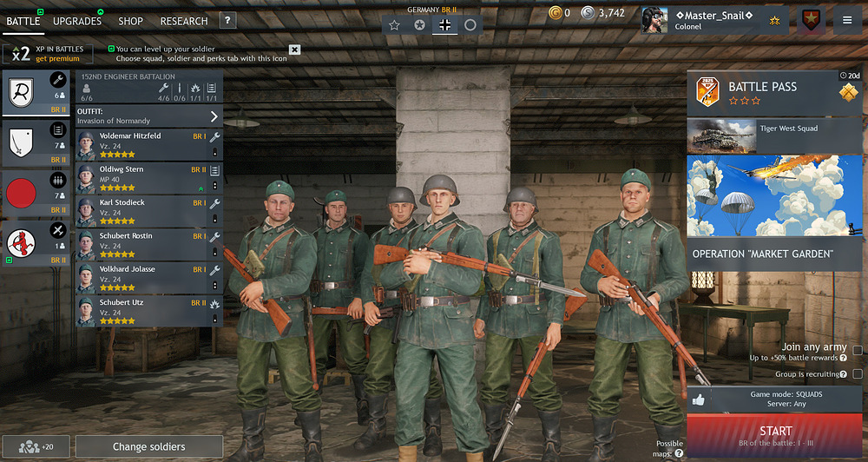Select the Soviet circled star faction icon
Screen dimensions: 868x462
(x=419, y=25)
